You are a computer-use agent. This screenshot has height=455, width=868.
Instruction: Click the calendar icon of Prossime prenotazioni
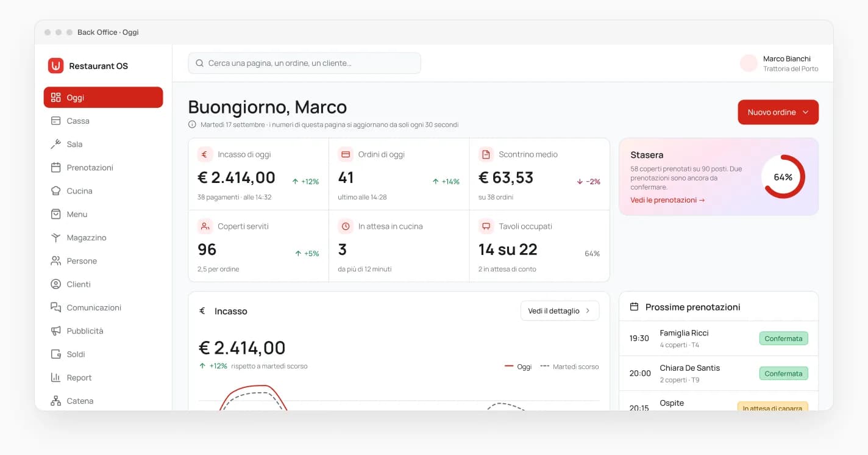634,307
